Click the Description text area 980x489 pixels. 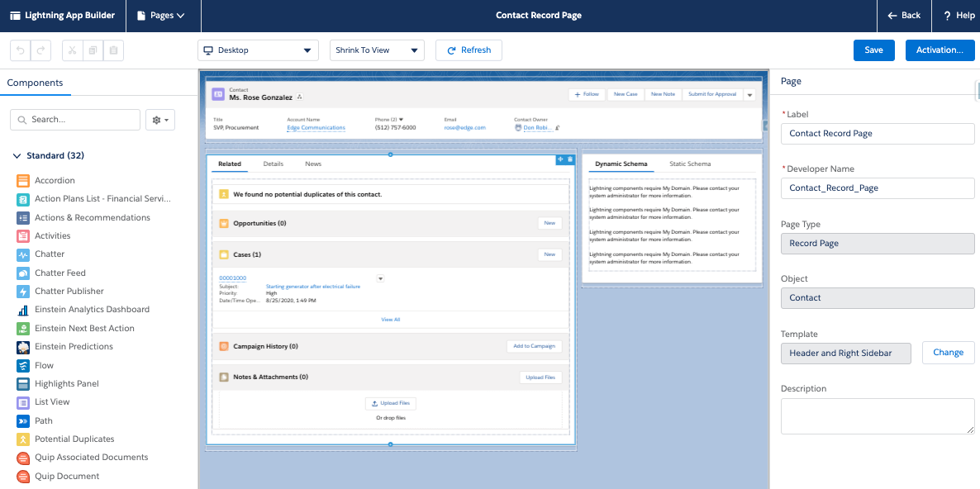877,417
